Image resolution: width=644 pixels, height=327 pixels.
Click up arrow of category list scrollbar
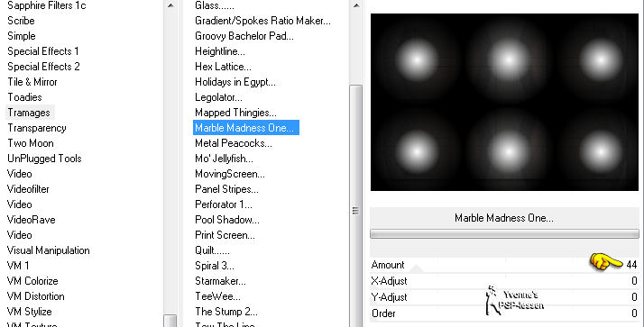170,5
